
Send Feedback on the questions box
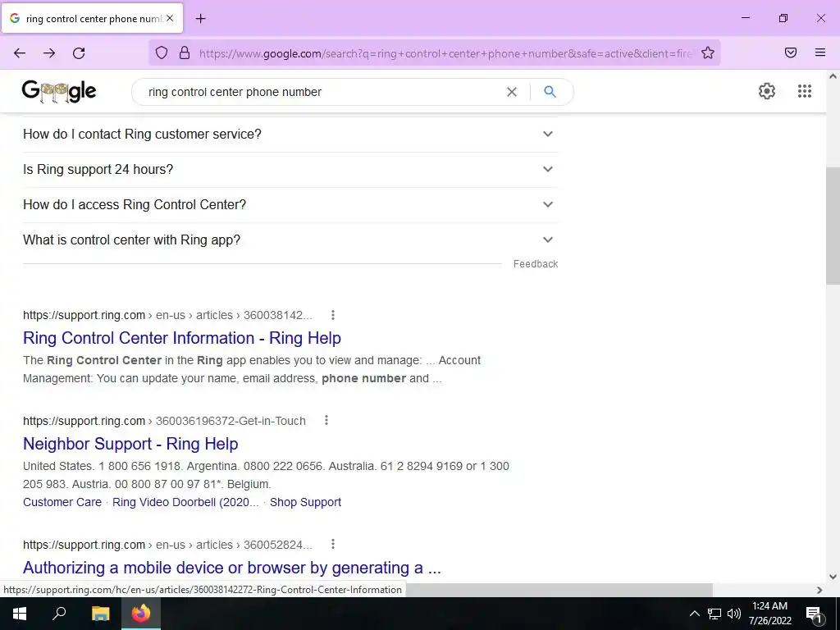[535, 264]
